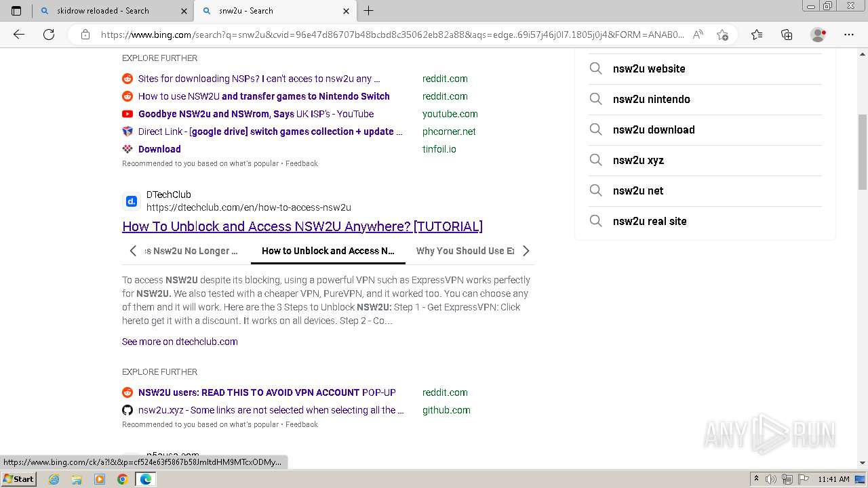Open the tab actions menu icon

(x=16, y=11)
